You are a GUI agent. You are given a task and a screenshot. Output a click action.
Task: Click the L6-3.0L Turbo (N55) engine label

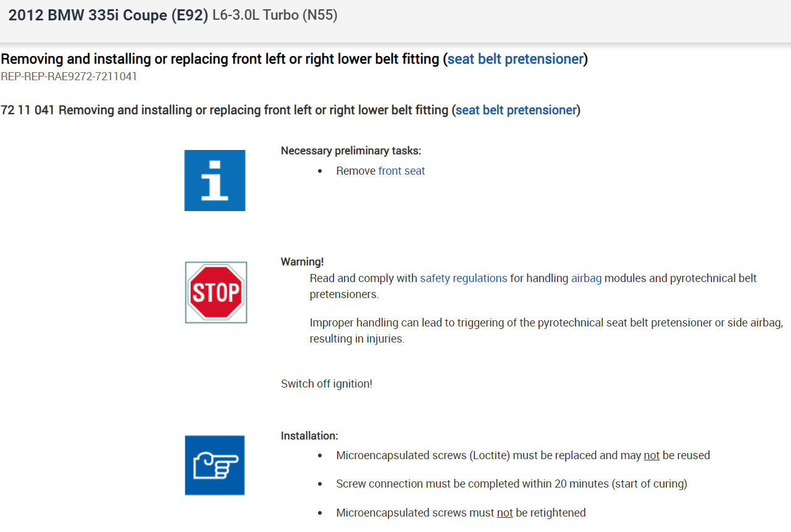275,15
